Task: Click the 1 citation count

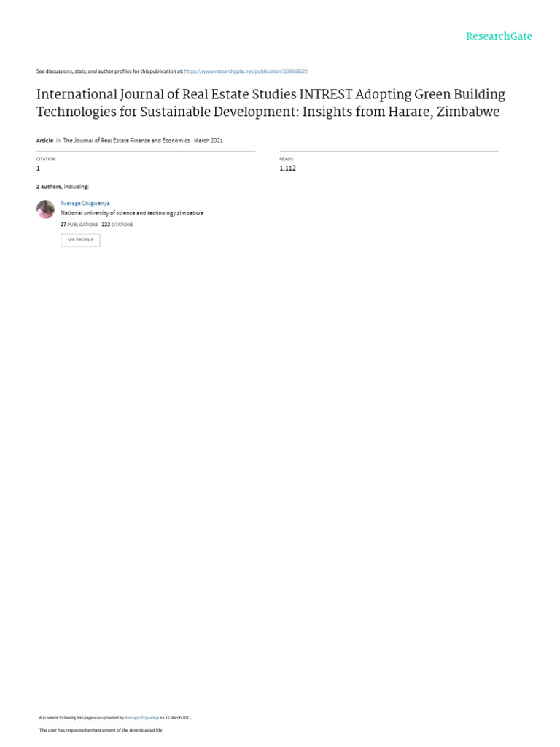Action: coord(39,169)
